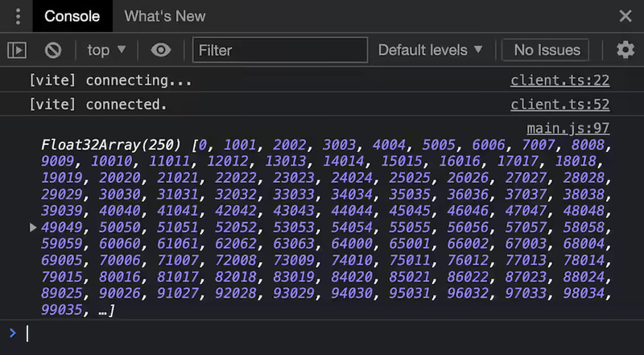The width and height of the screenshot is (644, 355).
Task: Open the main.js:97 source link
Action: coord(568,129)
